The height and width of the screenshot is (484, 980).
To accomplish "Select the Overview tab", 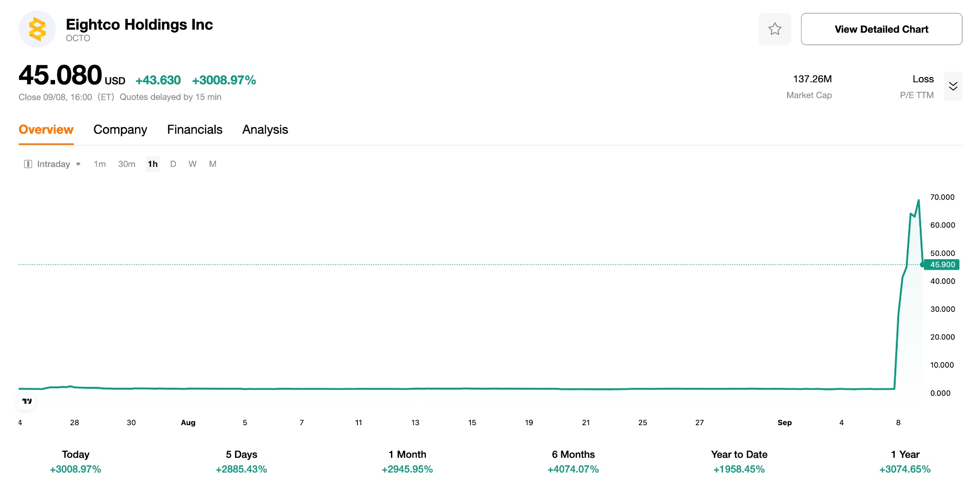I will point(46,130).
